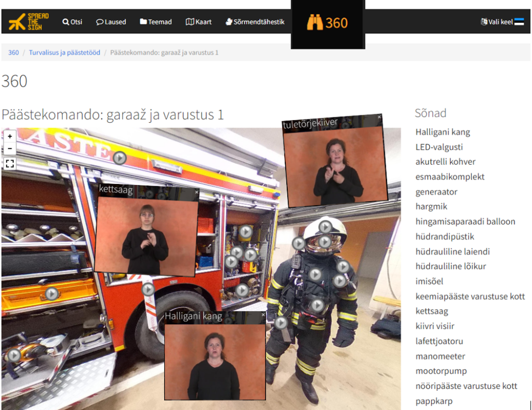Go to Laused menu item
This screenshot has height=410, width=532.
[x=111, y=22]
